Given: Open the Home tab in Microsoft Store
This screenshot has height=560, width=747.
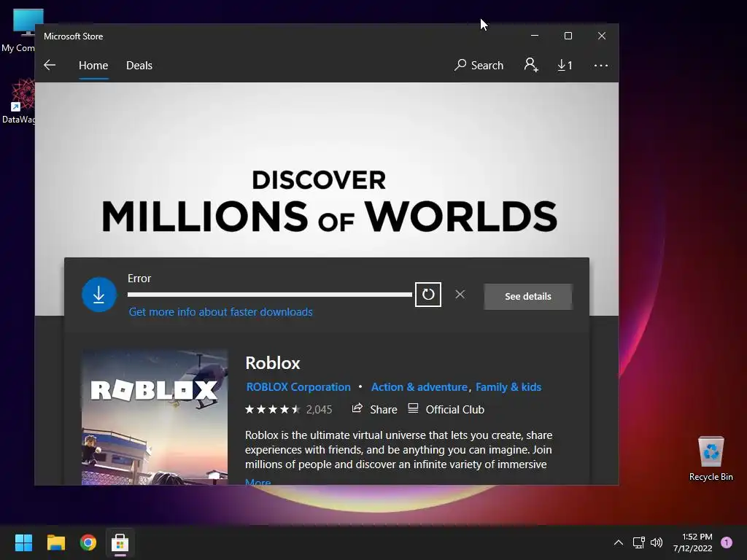Looking at the screenshot, I should click(93, 65).
